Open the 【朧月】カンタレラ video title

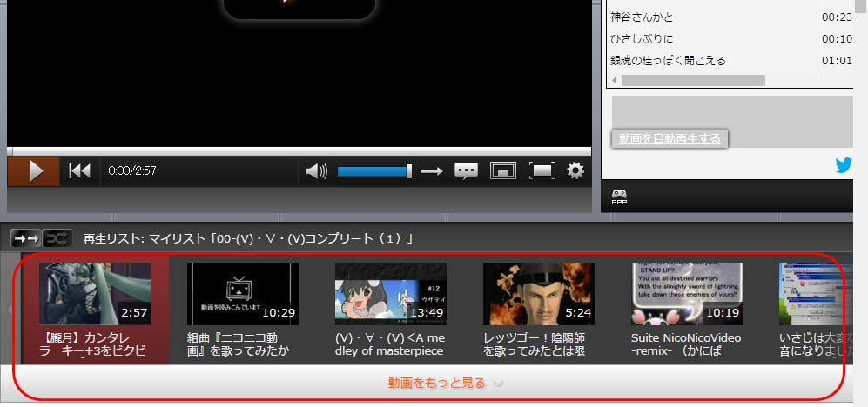(94, 344)
